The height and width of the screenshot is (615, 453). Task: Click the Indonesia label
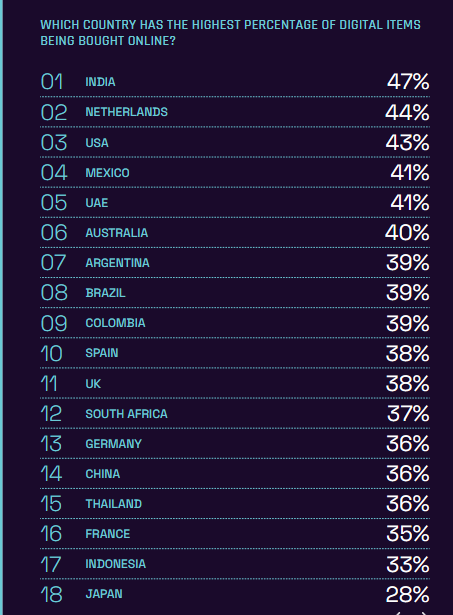[116, 564]
